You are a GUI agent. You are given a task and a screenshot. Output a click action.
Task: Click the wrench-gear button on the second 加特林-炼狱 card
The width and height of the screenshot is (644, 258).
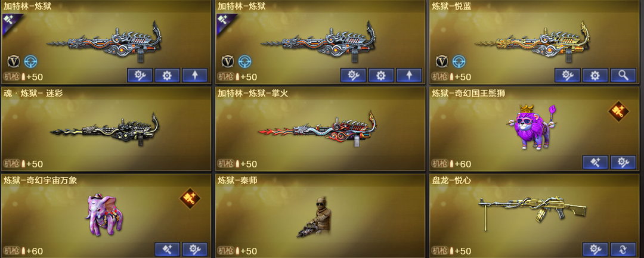354,76
